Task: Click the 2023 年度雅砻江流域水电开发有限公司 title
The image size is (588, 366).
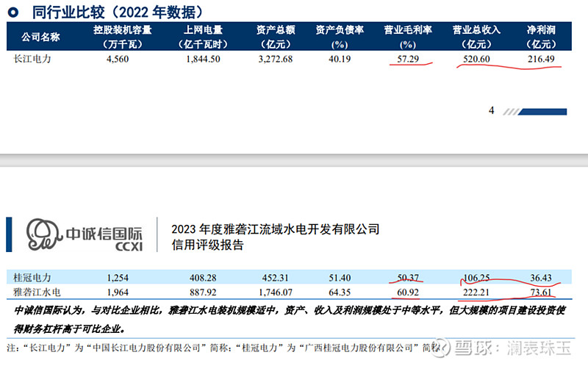Action: (275, 229)
